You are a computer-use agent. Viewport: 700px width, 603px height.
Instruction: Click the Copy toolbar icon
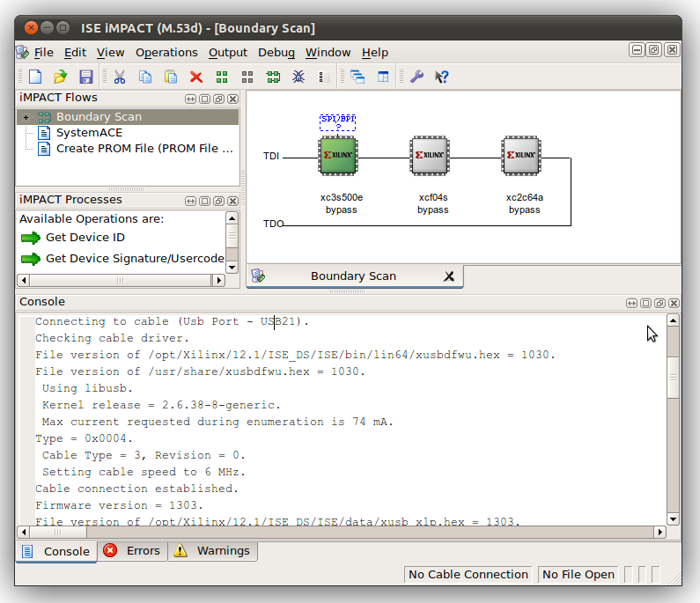click(144, 77)
